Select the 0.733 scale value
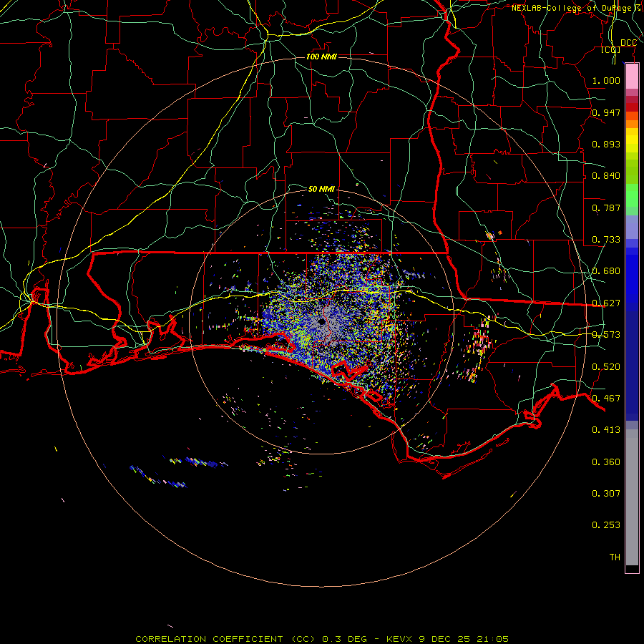The height and width of the screenshot is (644, 644). (x=606, y=240)
